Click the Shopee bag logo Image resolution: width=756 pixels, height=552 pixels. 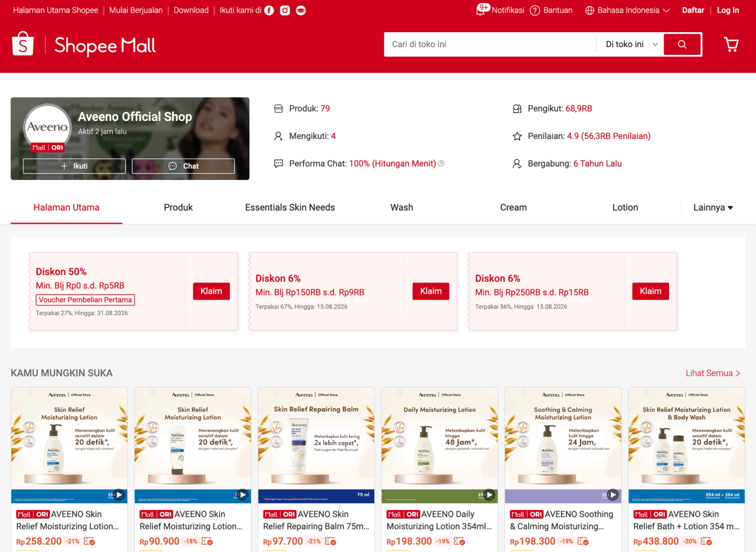coord(23,44)
